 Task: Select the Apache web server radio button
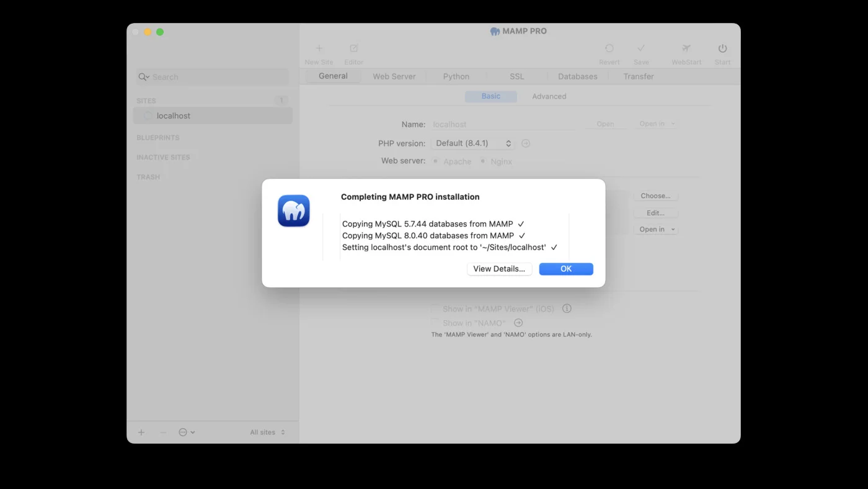[435, 161]
